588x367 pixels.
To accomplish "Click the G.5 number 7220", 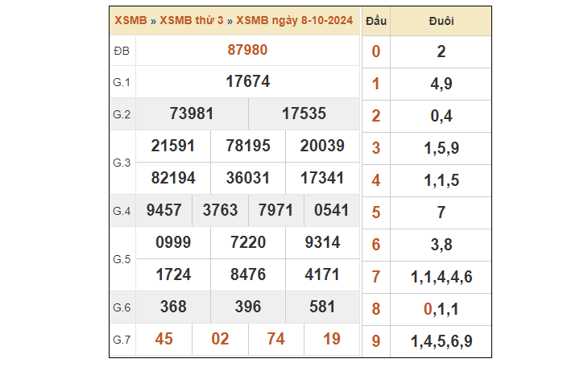I will point(247,242).
